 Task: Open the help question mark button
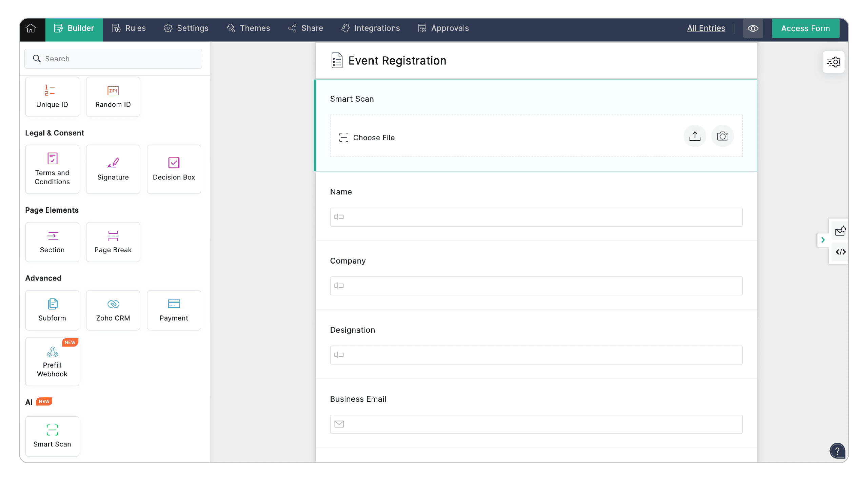837,451
